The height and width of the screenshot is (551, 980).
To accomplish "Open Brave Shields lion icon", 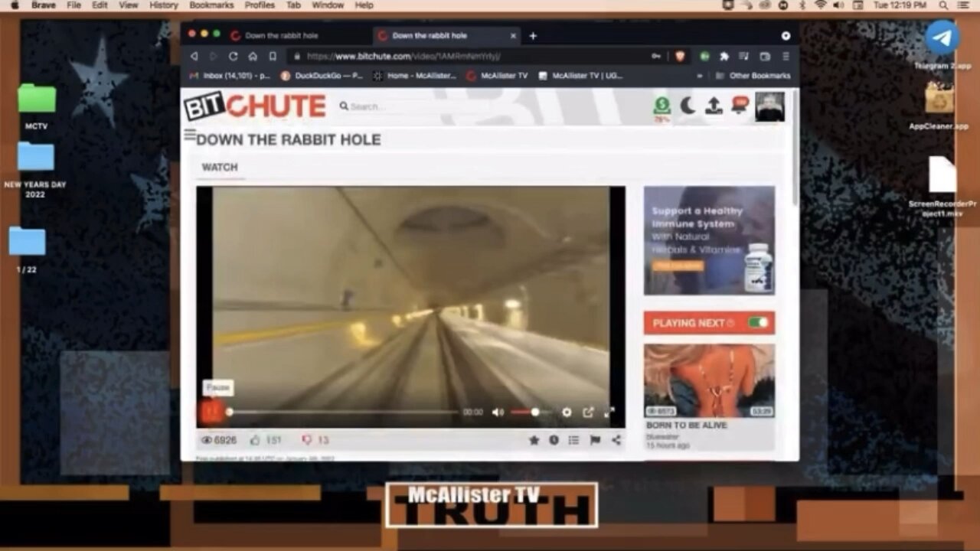I will (679, 56).
